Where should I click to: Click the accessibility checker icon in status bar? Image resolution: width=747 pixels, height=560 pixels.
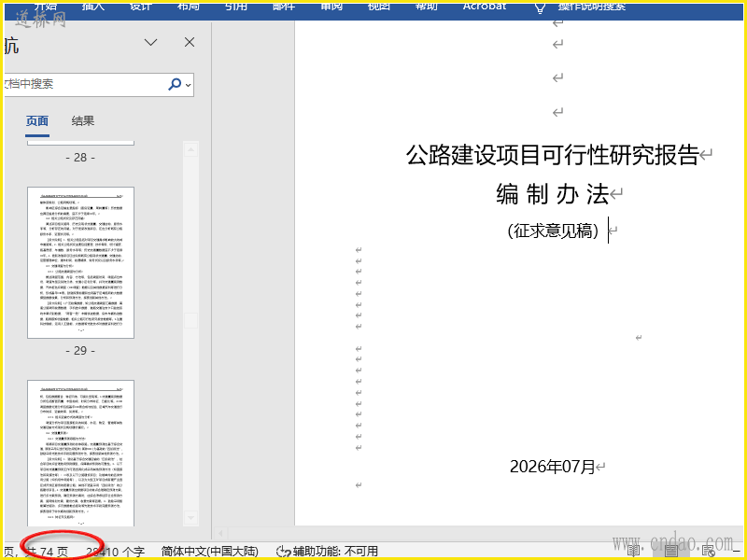[284, 552]
